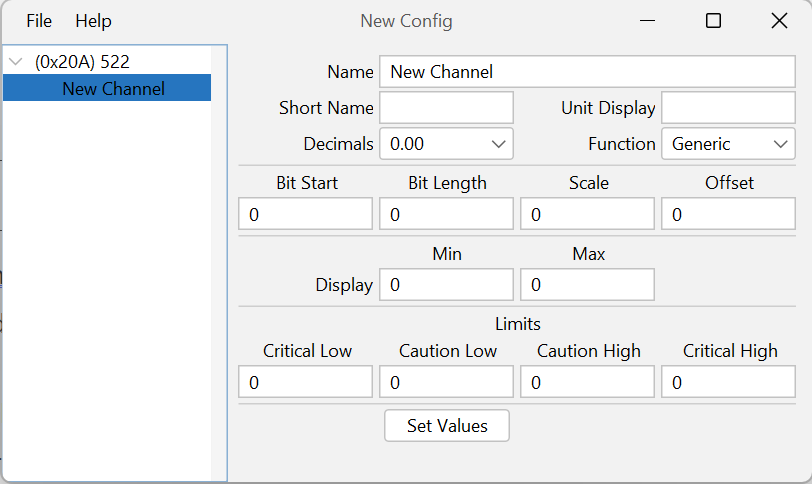Focus the Offset input field
The height and width of the screenshot is (484, 812).
[x=728, y=214]
